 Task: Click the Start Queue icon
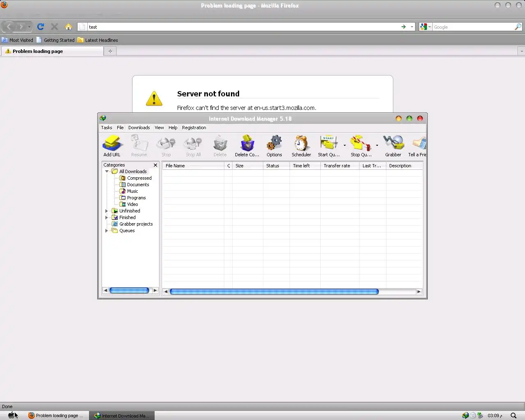(329, 146)
